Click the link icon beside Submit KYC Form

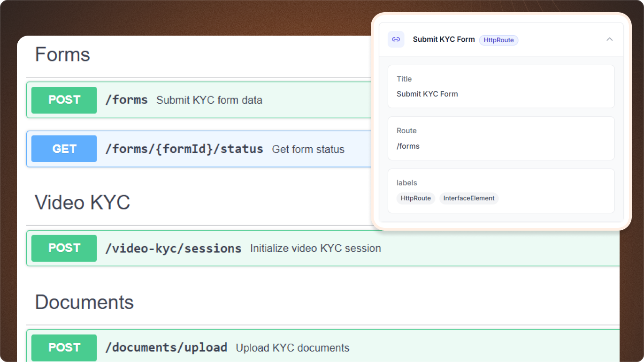point(396,39)
